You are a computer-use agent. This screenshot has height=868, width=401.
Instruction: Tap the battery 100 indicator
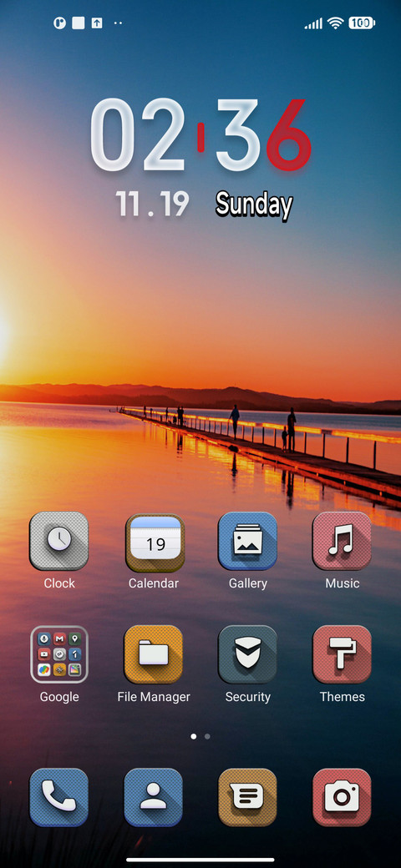click(362, 23)
